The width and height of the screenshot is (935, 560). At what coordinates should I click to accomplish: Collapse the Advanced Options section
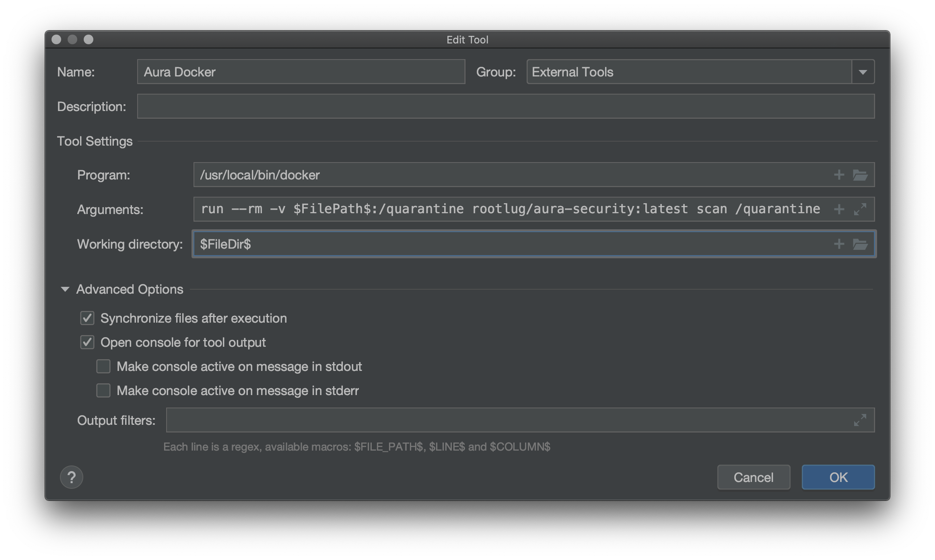(65, 289)
